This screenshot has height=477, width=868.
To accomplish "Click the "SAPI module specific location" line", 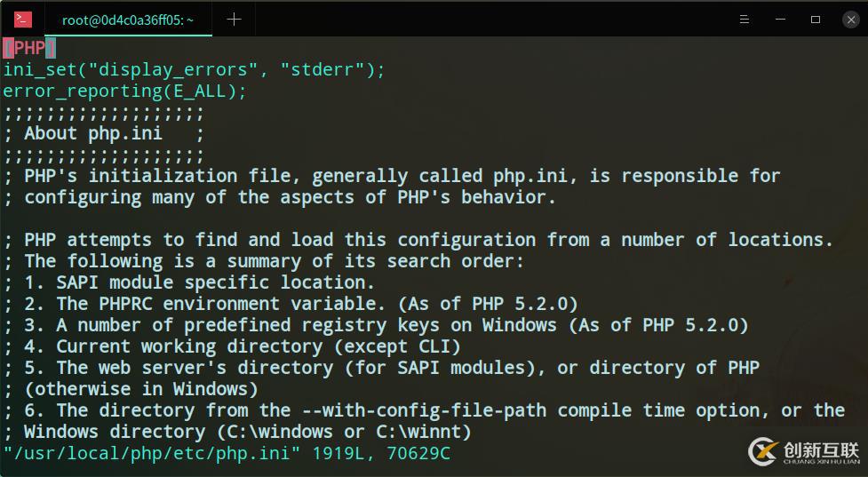I will [x=215, y=282].
